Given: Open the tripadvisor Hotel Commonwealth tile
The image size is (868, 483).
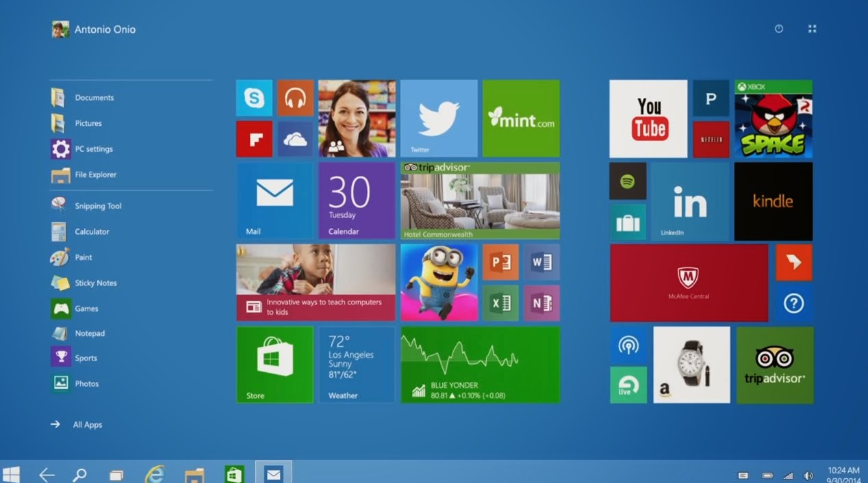Looking at the screenshot, I should [x=480, y=200].
